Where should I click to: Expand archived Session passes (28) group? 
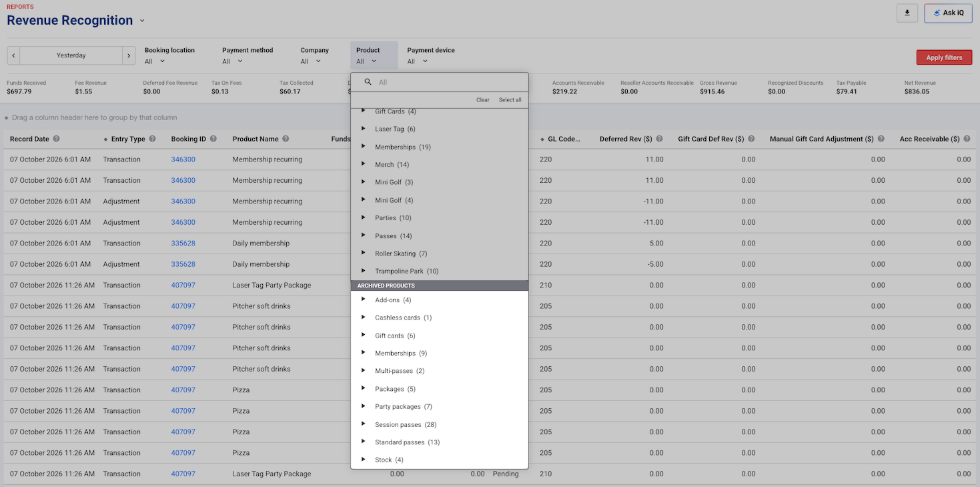tap(363, 424)
